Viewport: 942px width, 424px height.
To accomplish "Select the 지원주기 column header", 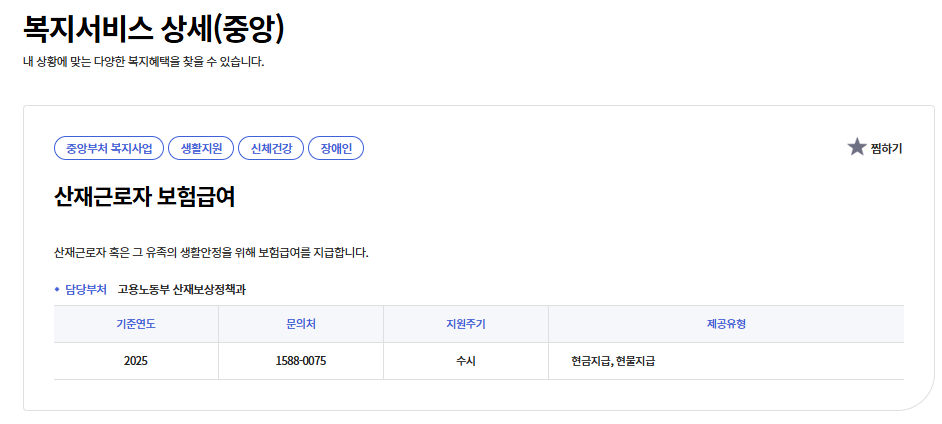I will tap(465, 324).
